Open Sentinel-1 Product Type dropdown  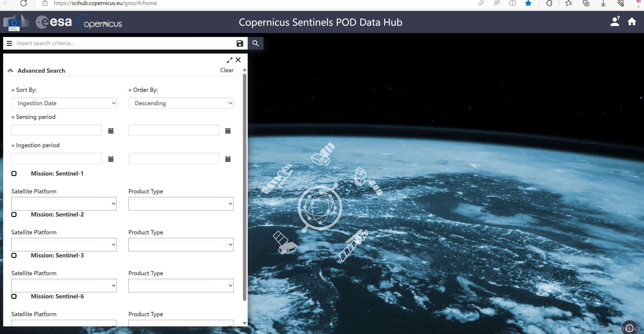[x=181, y=204]
